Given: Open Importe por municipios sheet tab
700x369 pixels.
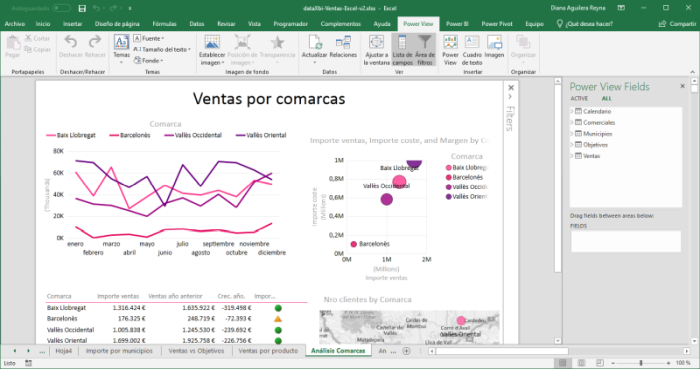Looking at the screenshot, I should [x=119, y=351].
